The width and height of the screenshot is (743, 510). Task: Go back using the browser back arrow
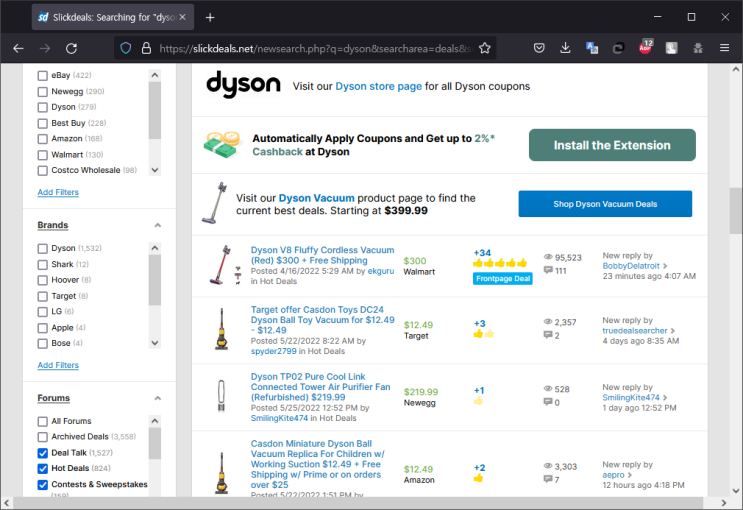(18, 48)
